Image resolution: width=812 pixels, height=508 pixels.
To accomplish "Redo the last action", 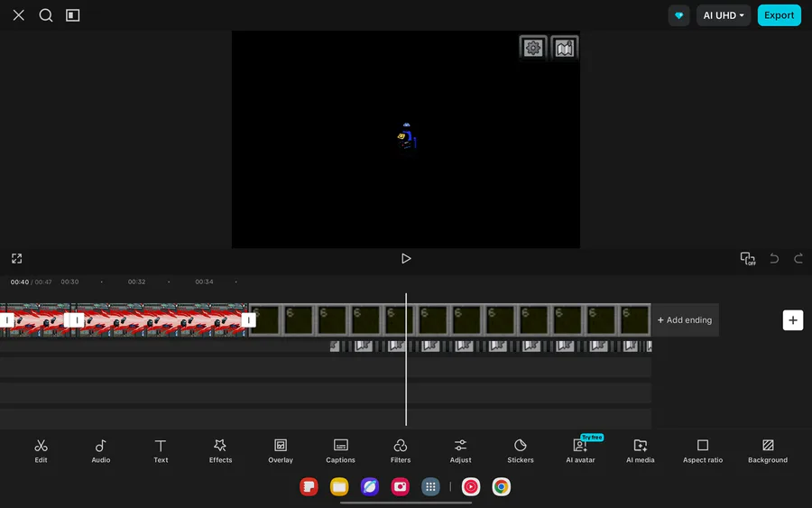I will tap(798, 258).
